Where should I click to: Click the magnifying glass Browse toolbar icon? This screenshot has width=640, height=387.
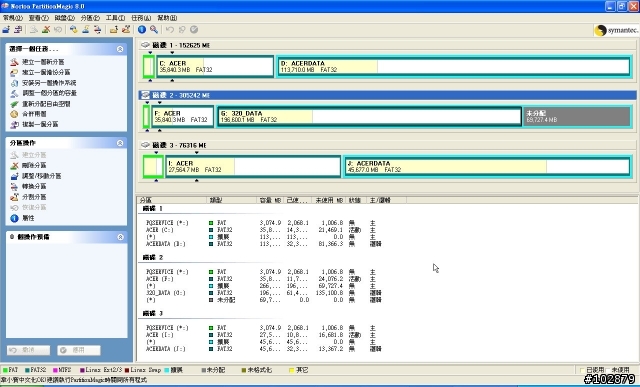pos(154,29)
